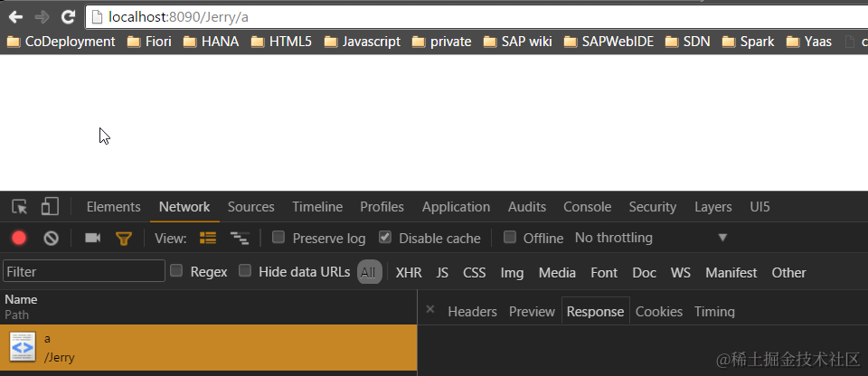Open the Console tab
The height and width of the screenshot is (376, 868).
click(588, 207)
